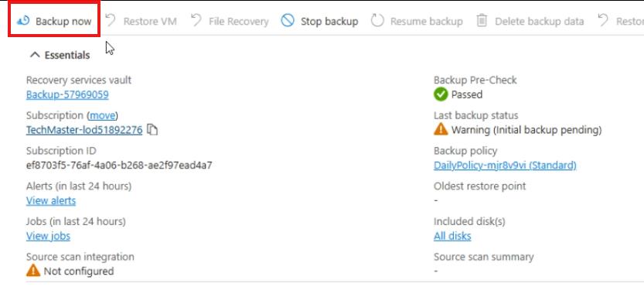Click the Not configured warning icon
The height and width of the screenshot is (287, 644).
33,271
